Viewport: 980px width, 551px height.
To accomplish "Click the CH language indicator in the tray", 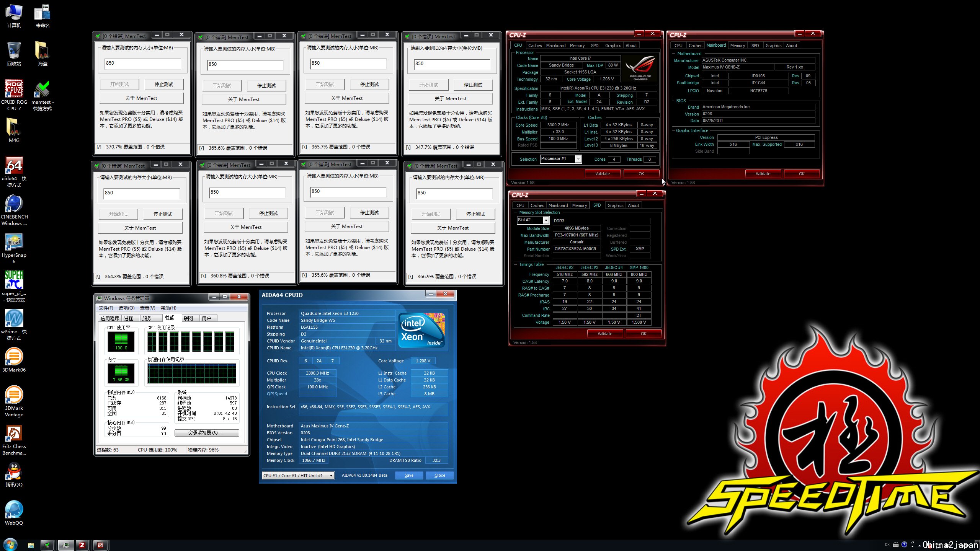I will tap(887, 544).
